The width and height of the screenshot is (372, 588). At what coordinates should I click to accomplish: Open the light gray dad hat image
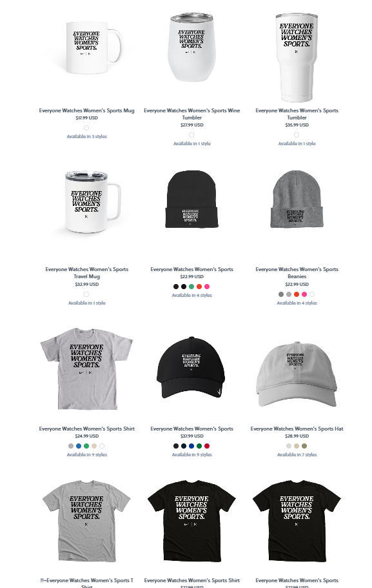pyautogui.click(x=297, y=374)
